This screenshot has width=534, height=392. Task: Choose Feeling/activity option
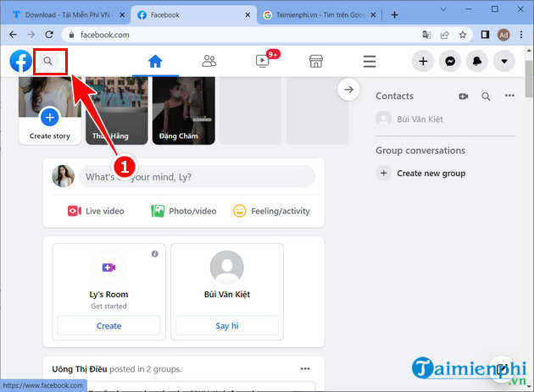point(271,211)
